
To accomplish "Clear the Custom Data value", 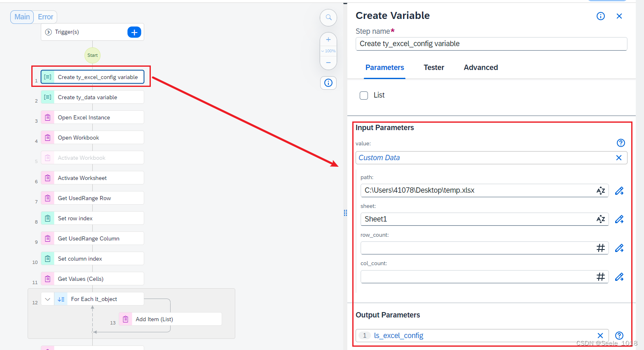I will [619, 158].
